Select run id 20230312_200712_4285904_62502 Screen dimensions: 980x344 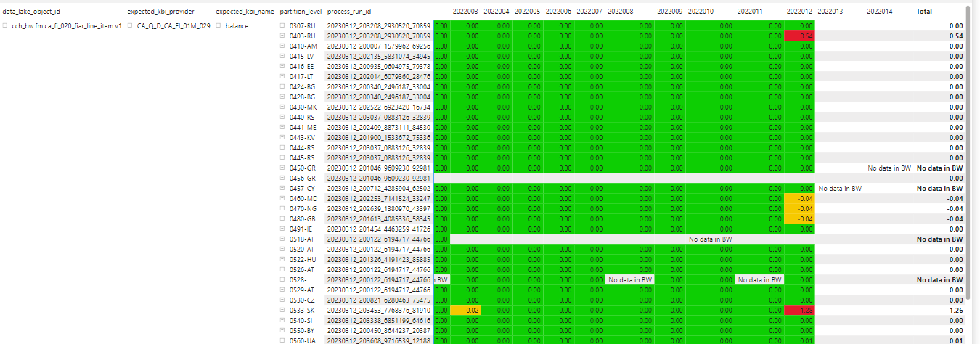(379, 188)
